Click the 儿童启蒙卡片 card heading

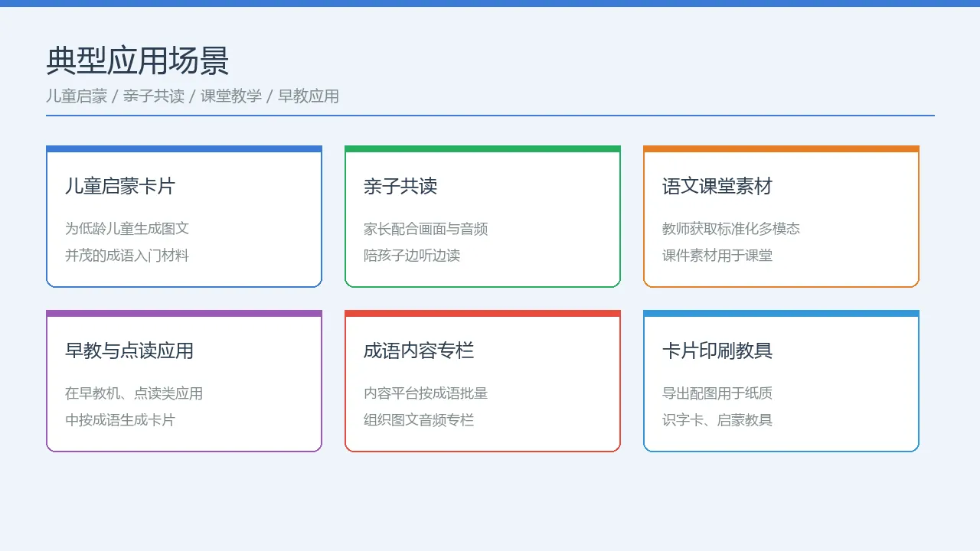(x=120, y=186)
